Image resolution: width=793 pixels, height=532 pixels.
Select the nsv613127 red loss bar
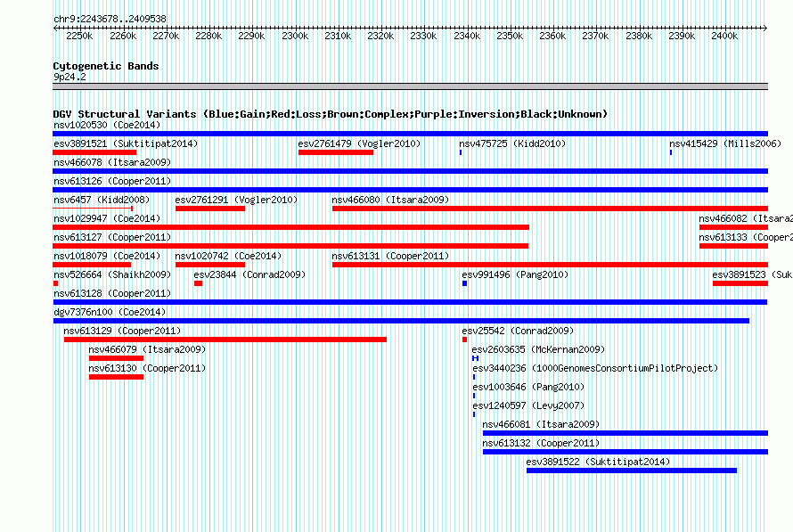tap(290, 246)
